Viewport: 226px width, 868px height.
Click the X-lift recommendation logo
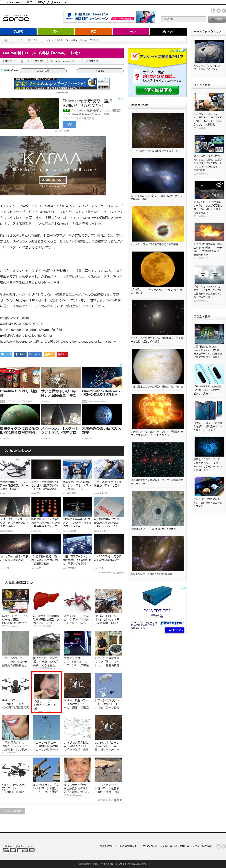pyautogui.click(x=118, y=800)
